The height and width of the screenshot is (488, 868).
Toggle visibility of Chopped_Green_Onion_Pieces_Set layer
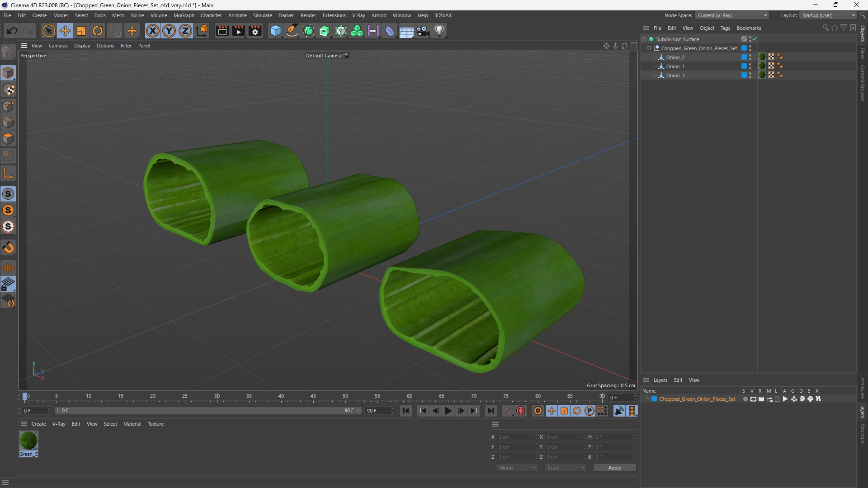pyautogui.click(x=753, y=399)
